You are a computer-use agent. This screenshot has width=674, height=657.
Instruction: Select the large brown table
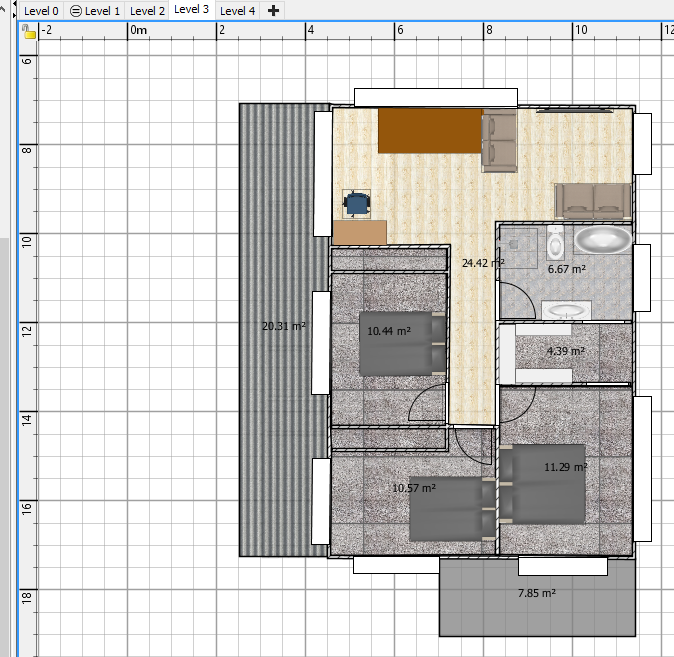pos(430,131)
